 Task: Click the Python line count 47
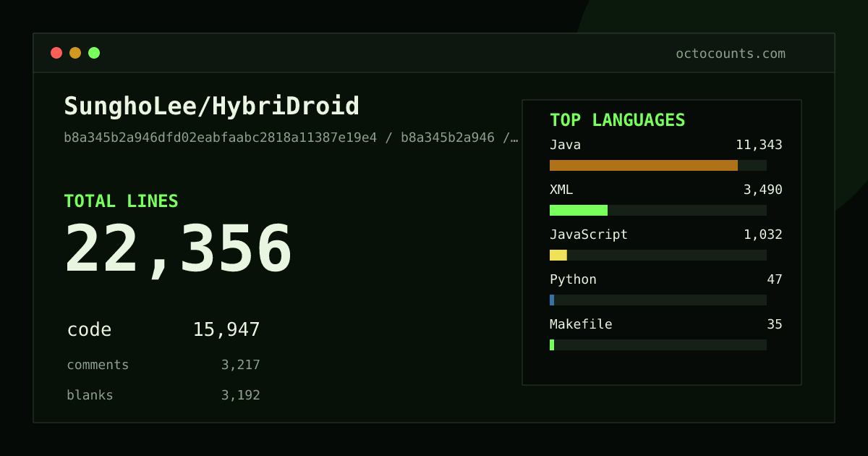click(775, 279)
